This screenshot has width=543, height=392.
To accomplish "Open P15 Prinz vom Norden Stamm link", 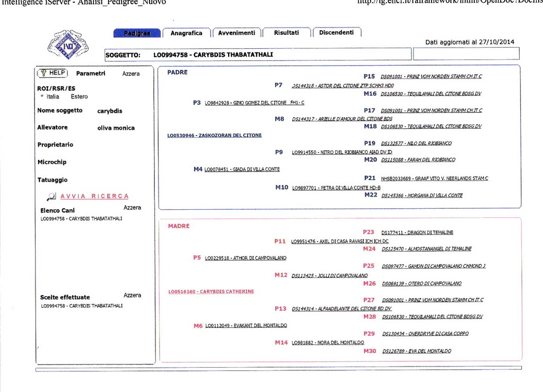I will click(431, 76).
